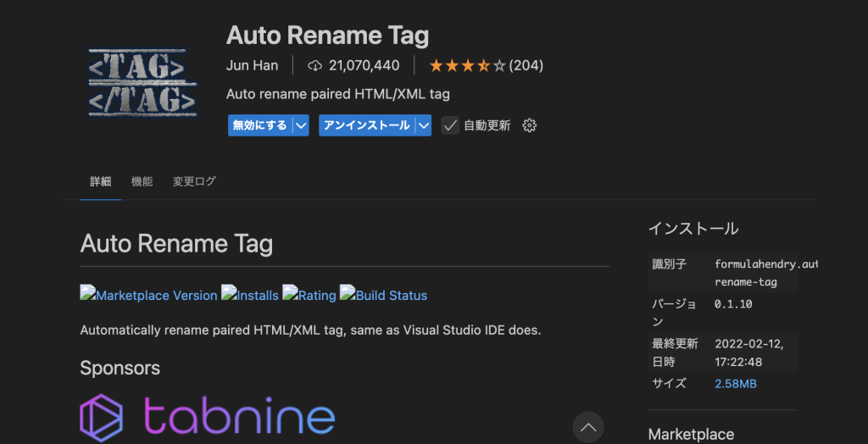Switch to the 機能 tab

142,181
